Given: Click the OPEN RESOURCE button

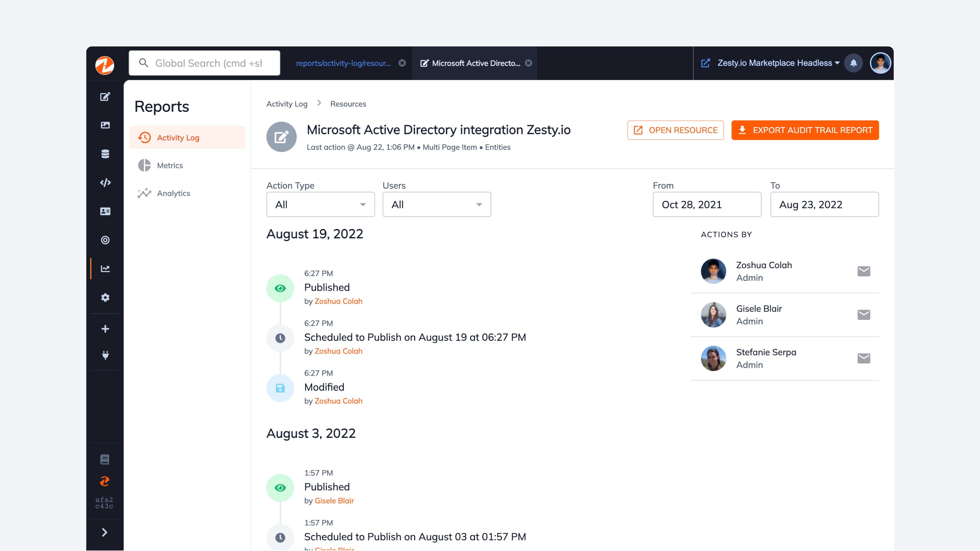Looking at the screenshot, I should [x=675, y=130].
